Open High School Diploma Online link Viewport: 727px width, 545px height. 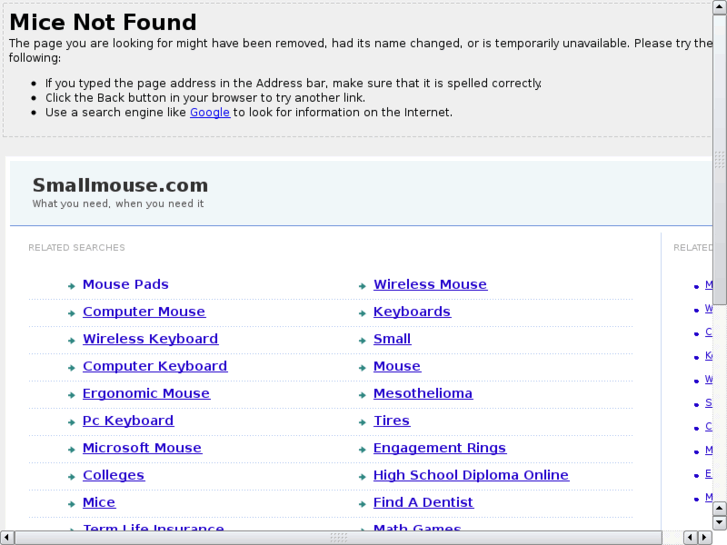click(x=470, y=475)
